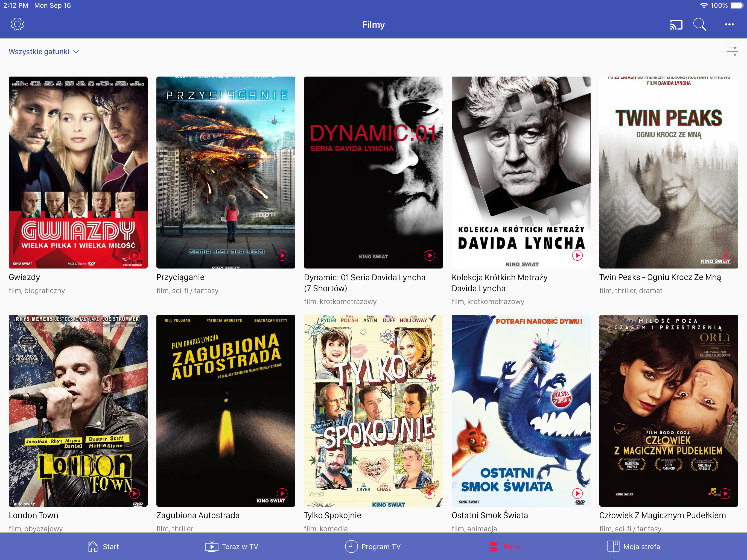Play Zagubiona Autostrada via poster play icon
The width and height of the screenshot is (747, 560).
(x=282, y=494)
